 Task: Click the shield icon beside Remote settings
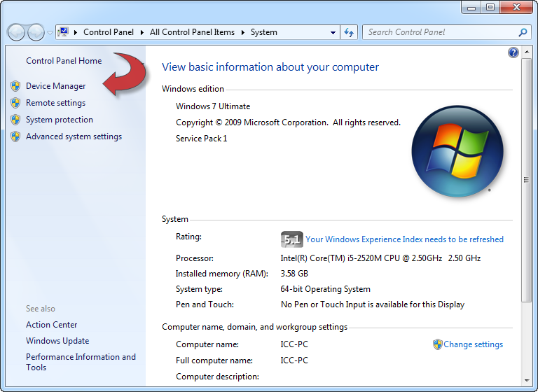click(x=15, y=103)
